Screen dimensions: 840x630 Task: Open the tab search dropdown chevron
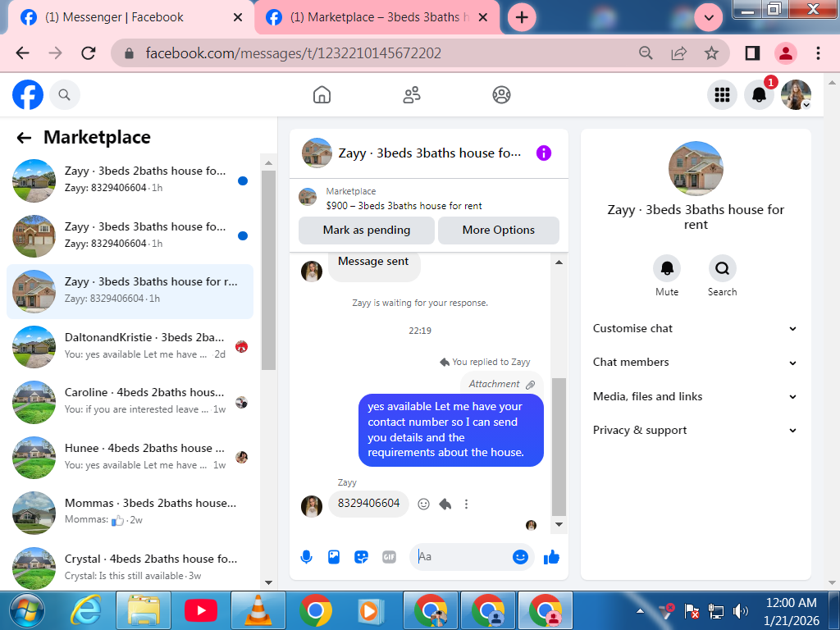tap(708, 17)
